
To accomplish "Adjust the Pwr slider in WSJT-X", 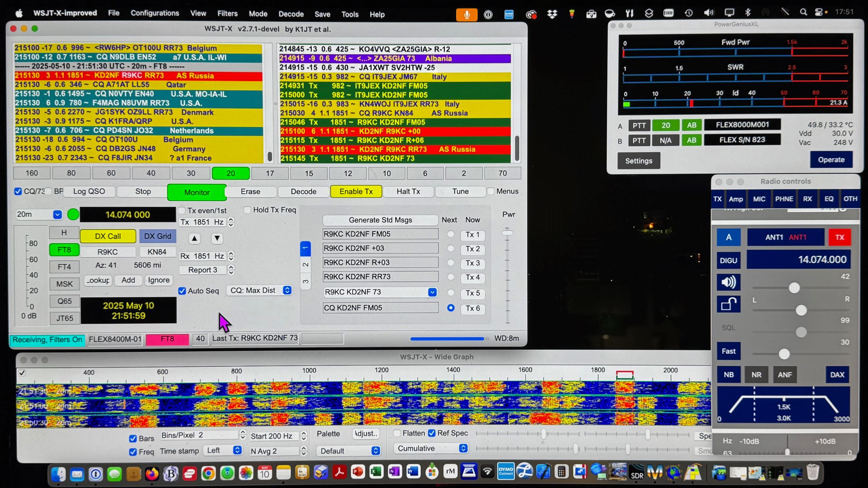I will (x=507, y=233).
